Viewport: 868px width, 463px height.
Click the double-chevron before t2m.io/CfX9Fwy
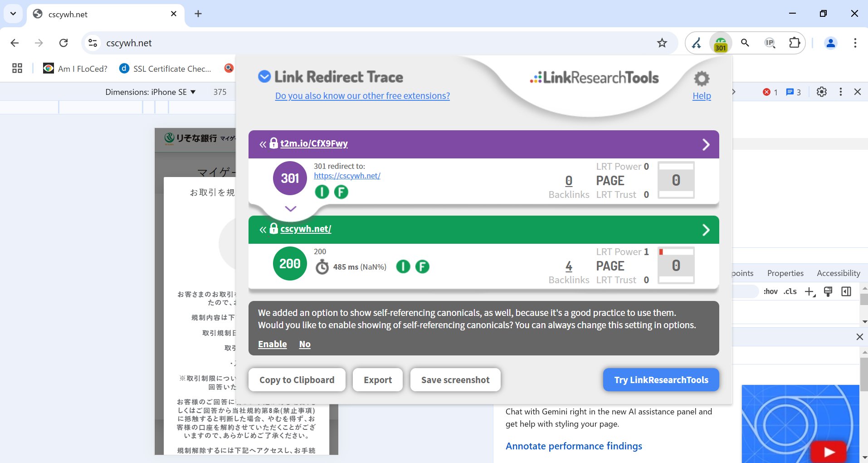[x=263, y=144]
